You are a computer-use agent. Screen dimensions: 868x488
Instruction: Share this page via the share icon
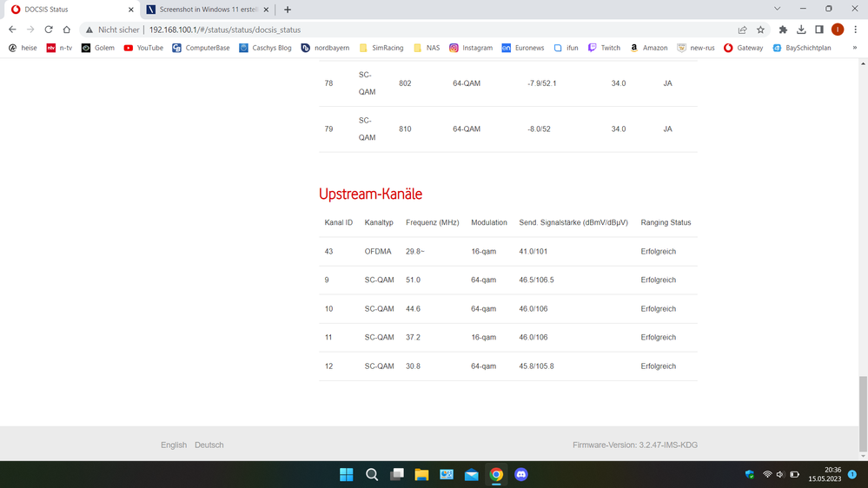coord(742,30)
